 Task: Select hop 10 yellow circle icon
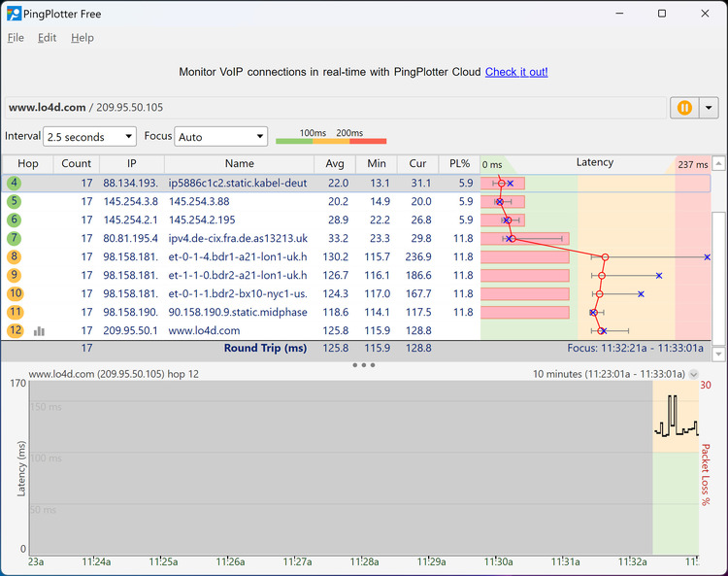[15, 293]
